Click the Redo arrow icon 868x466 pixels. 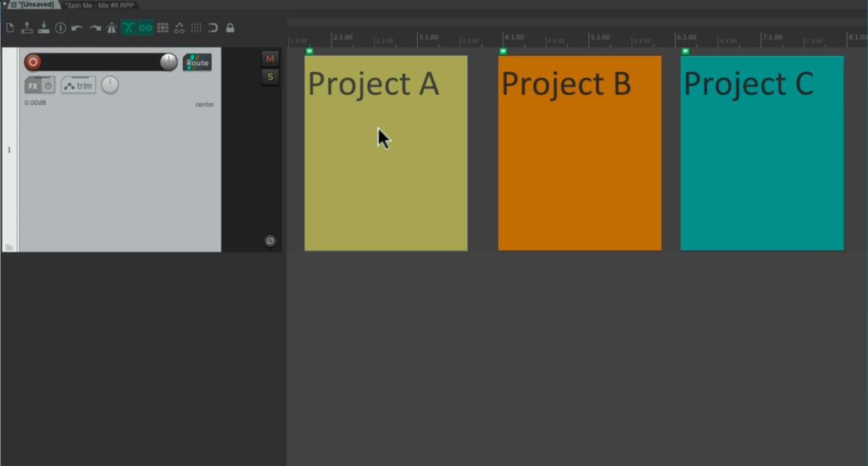[x=95, y=28]
